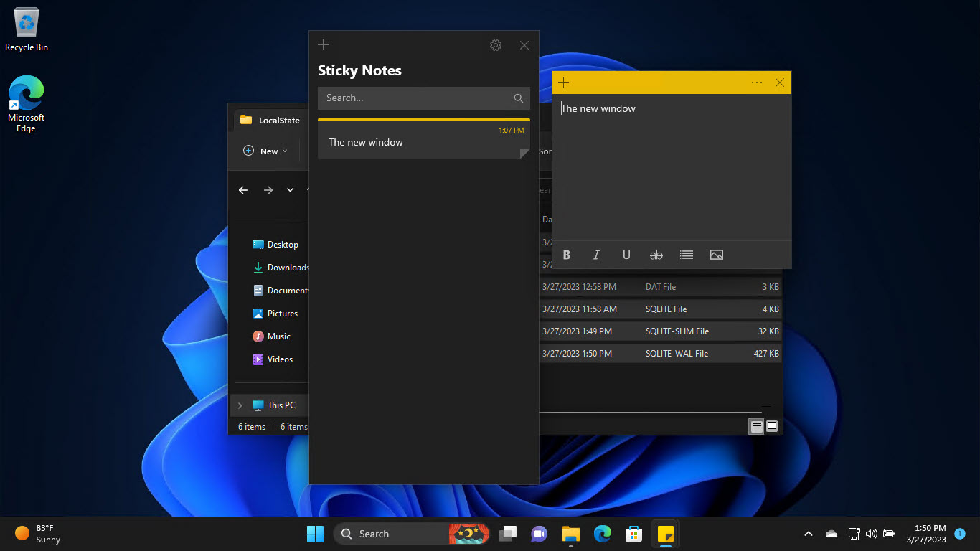Toggle bold formatting on the note
The image size is (980, 551).
[566, 255]
